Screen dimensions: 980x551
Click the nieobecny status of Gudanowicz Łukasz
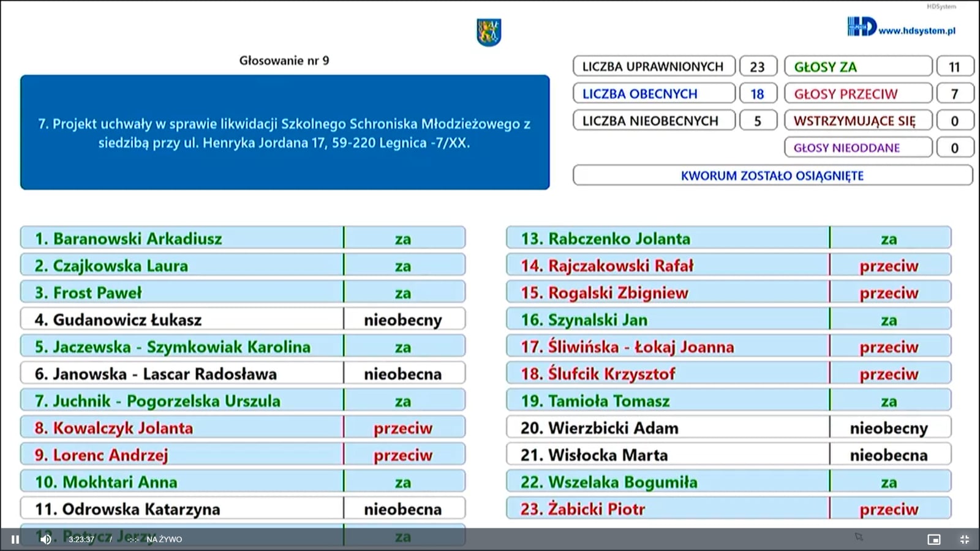pyautogui.click(x=403, y=319)
